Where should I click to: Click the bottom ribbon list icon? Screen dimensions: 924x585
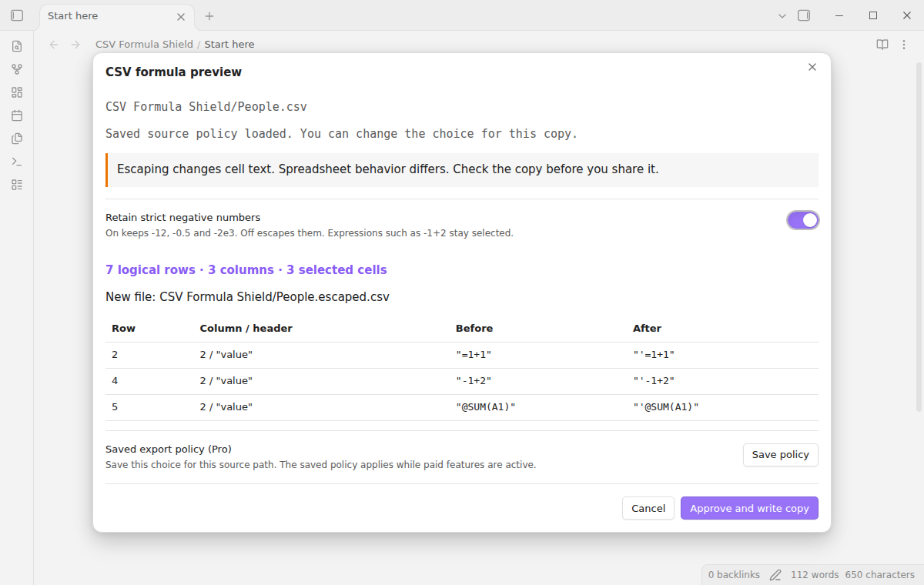[17, 185]
